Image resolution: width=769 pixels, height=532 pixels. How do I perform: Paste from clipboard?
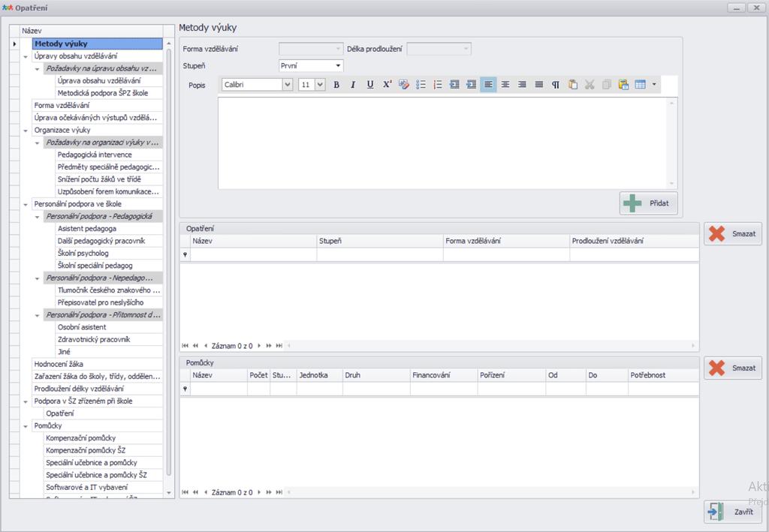pyautogui.click(x=572, y=85)
